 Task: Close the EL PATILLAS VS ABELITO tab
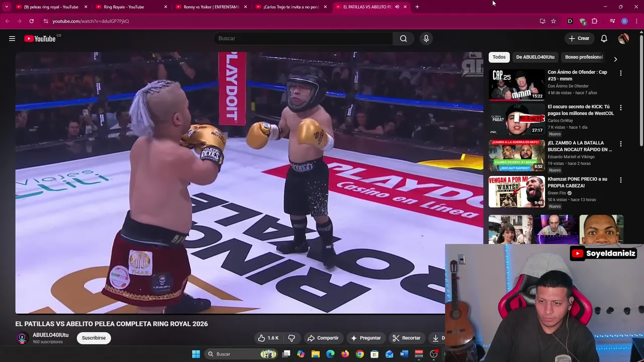click(405, 7)
